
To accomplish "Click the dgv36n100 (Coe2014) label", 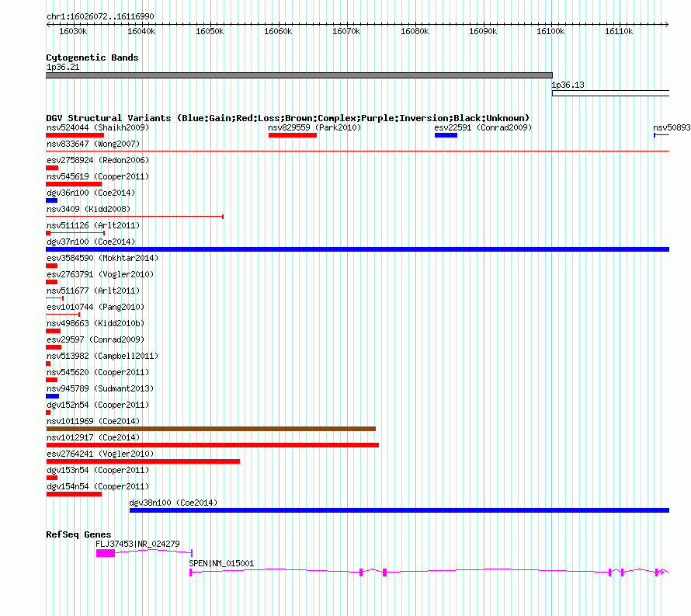I will (91, 193).
